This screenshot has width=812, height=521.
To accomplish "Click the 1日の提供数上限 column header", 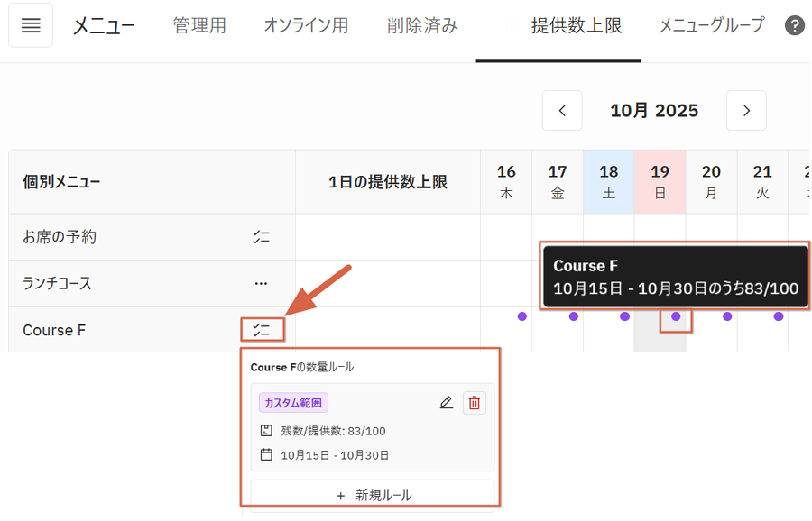I will pos(388,182).
